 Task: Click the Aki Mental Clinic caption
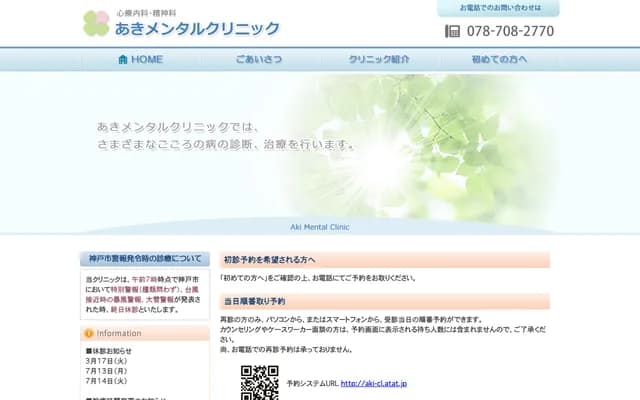(320, 227)
